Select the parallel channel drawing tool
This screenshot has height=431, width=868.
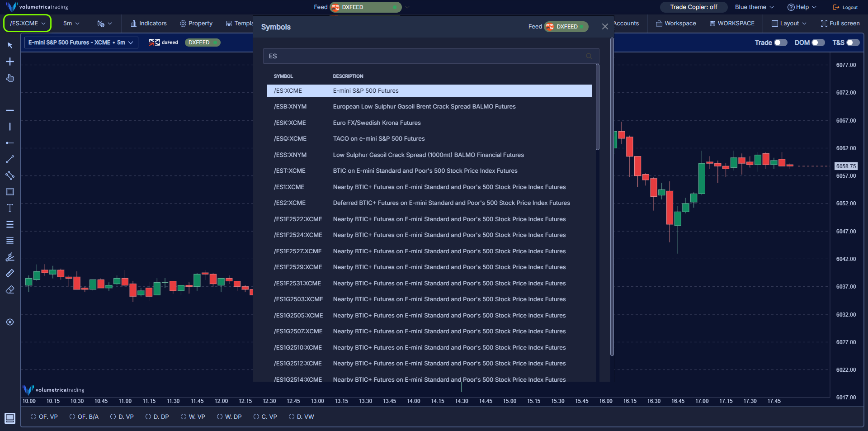[x=10, y=175]
